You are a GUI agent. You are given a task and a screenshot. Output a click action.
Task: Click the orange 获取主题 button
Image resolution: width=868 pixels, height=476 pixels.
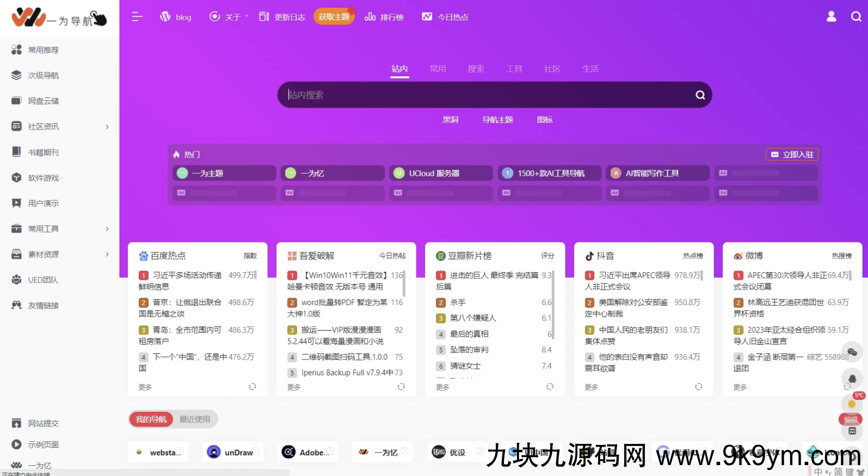(x=334, y=17)
